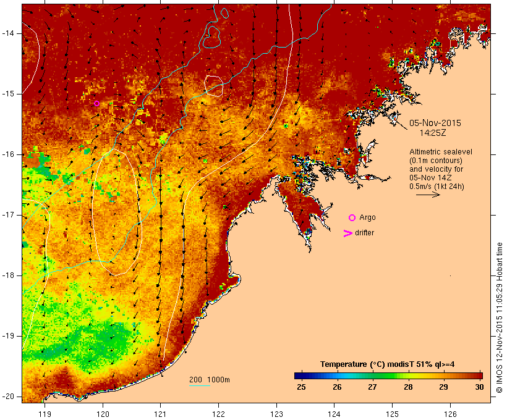The width and height of the screenshot is (507, 420).
Task: Click the latitude axis label -14
Action: tap(8, 33)
